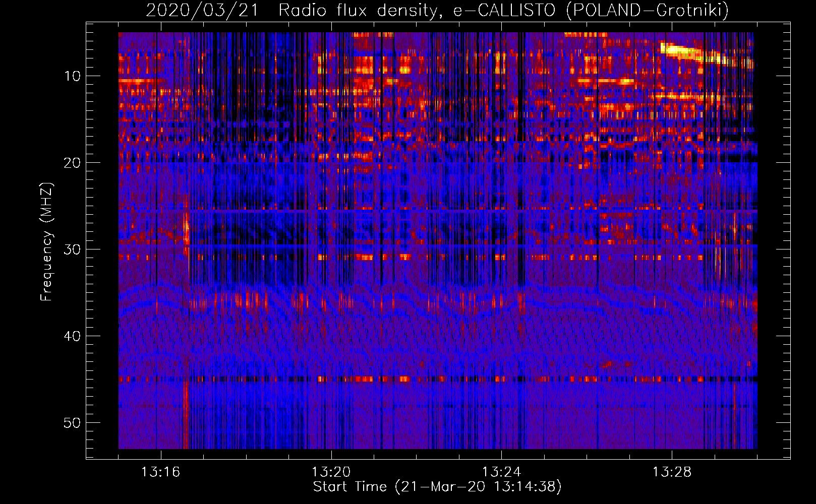This screenshot has height=504, width=816.
Task: Click the bright yellow burst near 13:28 at top
Action: pyautogui.click(x=706, y=54)
